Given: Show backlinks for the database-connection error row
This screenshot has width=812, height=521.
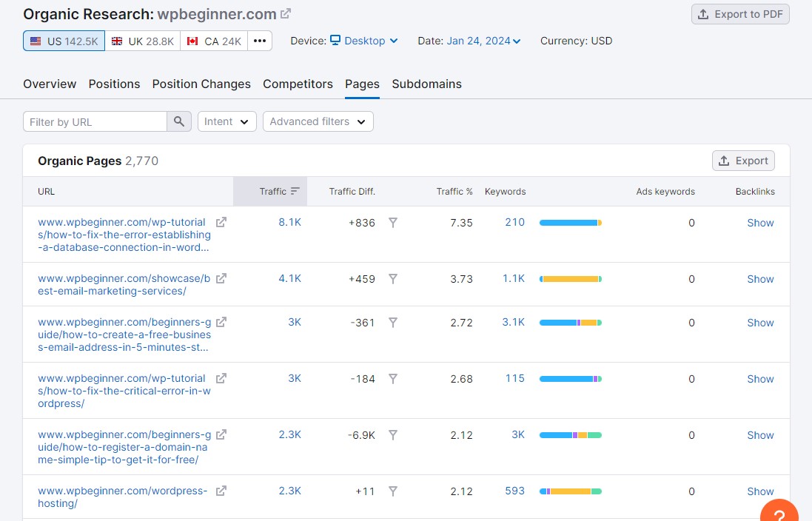Looking at the screenshot, I should (760, 223).
